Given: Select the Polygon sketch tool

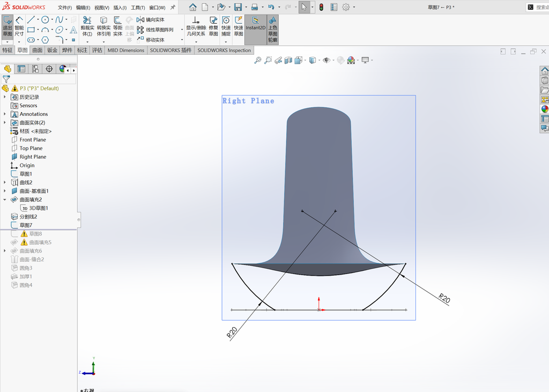Looking at the screenshot, I should point(45,40).
